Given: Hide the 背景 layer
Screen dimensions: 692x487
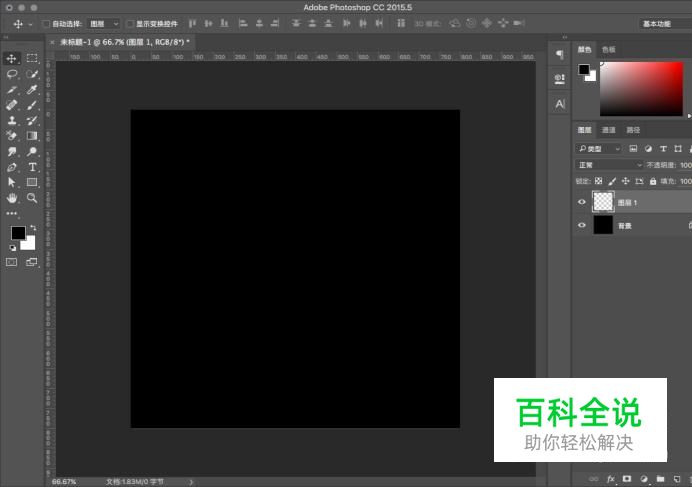Looking at the screenshot, I should [582, 226].
